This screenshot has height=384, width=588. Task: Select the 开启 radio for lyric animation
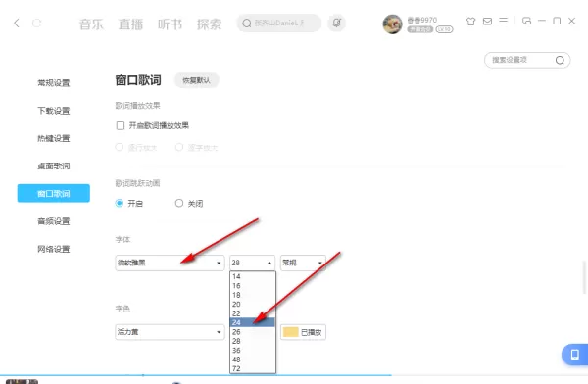tap(120, 203)
